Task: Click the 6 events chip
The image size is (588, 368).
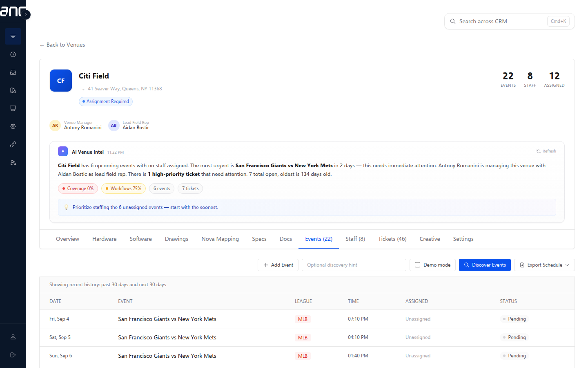Action: pyautogui.click(x=162, y=188)
